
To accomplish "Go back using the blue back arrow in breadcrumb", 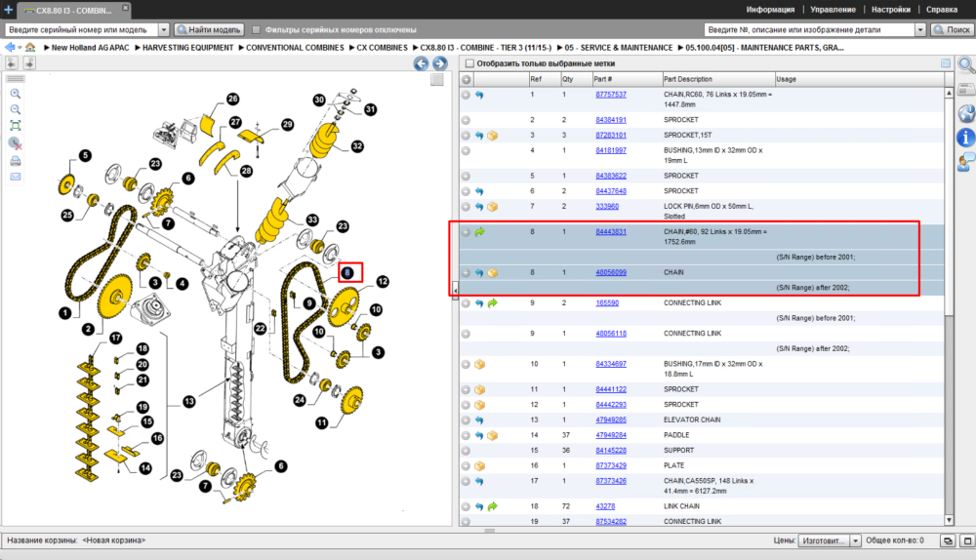I will click(10, 47).
